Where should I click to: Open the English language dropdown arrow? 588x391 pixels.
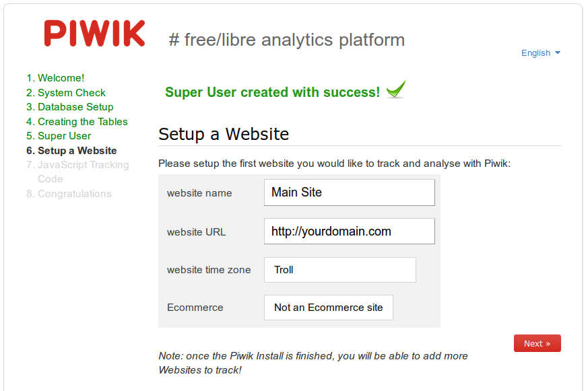click(x=557, y=52)
